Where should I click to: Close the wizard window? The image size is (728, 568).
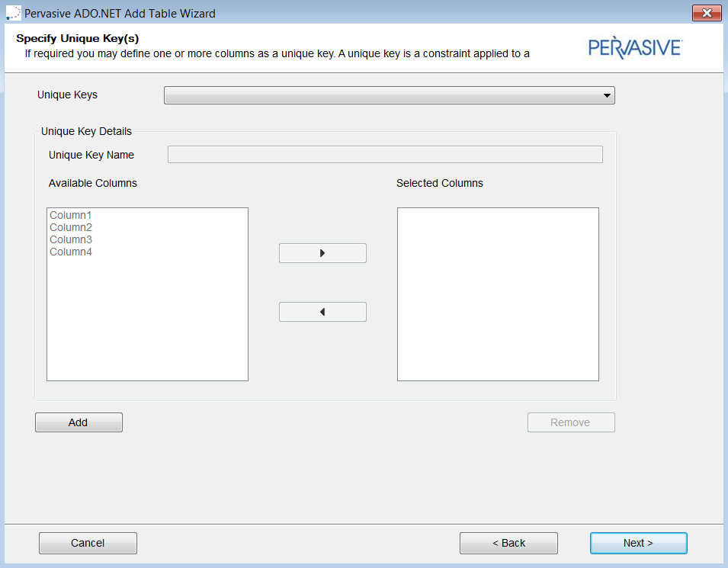point(707,13)
